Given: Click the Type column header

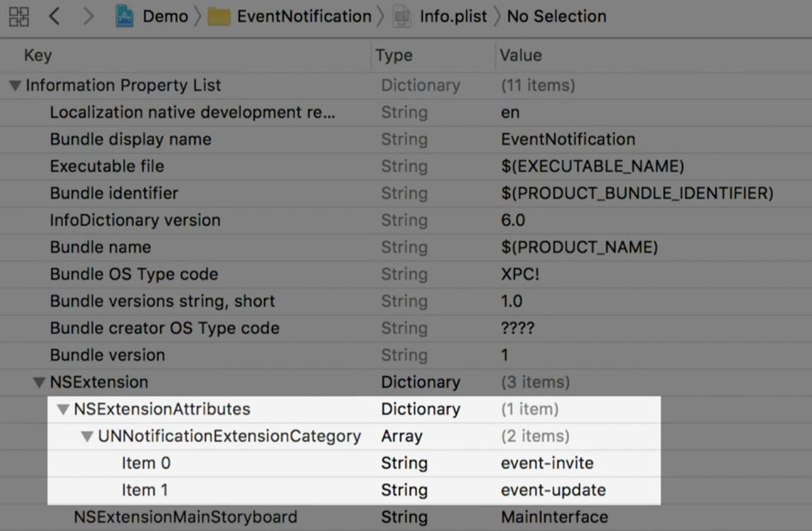Looking at the screenshot, I should [394, 56].
